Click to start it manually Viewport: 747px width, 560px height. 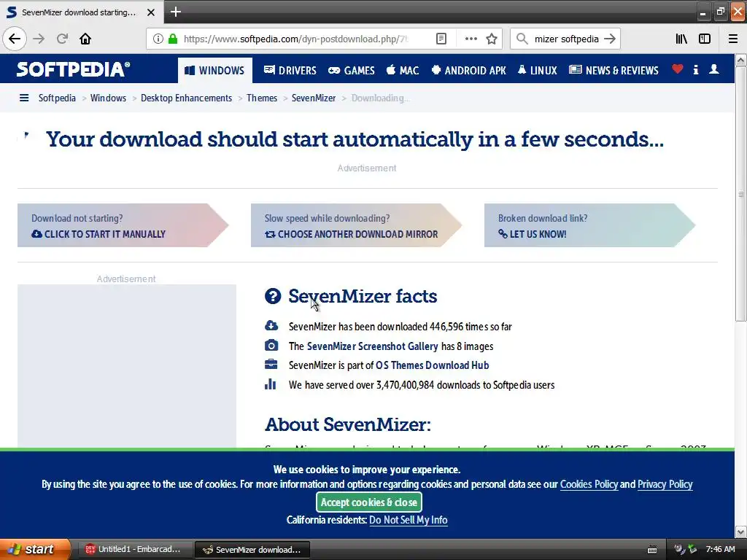(x=98, y=234)
